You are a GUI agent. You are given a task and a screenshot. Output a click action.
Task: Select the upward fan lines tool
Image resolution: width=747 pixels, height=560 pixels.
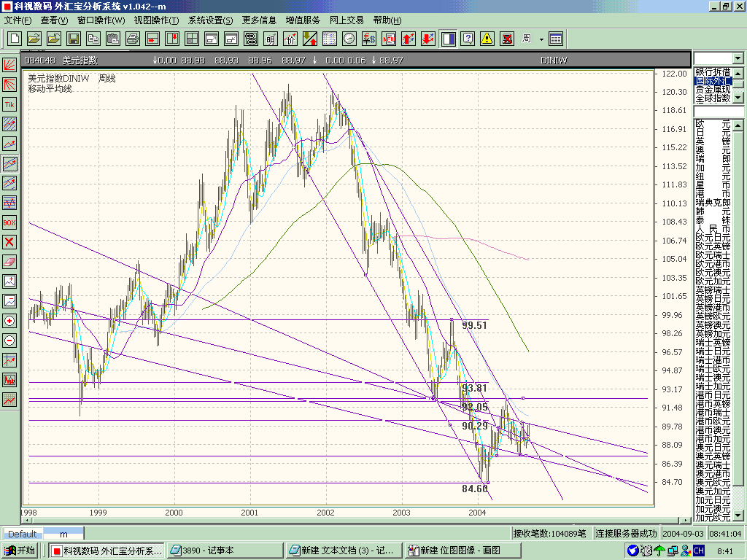(9, 65)
